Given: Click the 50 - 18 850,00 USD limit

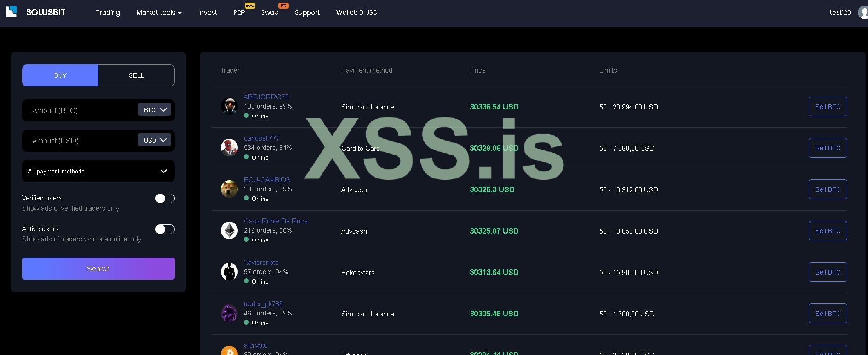Looking at the screenshot, I should (x=629, y=231).
